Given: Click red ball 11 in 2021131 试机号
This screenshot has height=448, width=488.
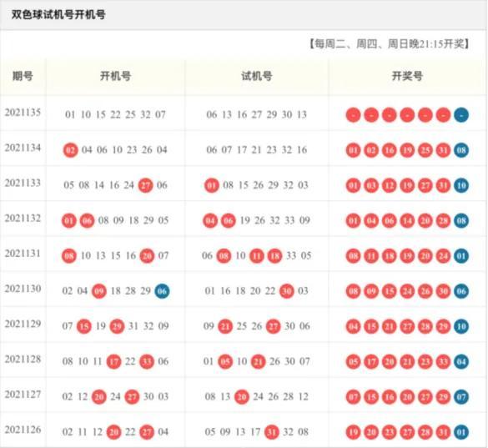Looking at the screenshot, I should pyautogui.click(x=257, y=256).
